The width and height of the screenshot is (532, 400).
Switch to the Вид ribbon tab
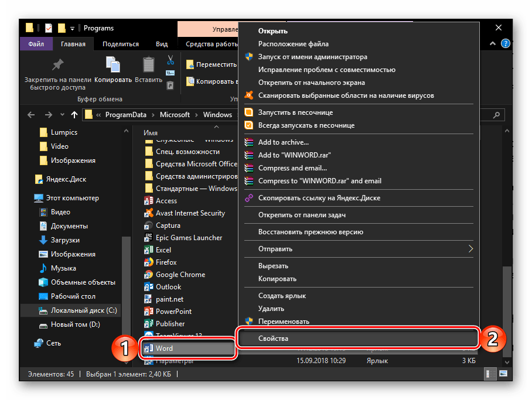(x=161, y=43)
